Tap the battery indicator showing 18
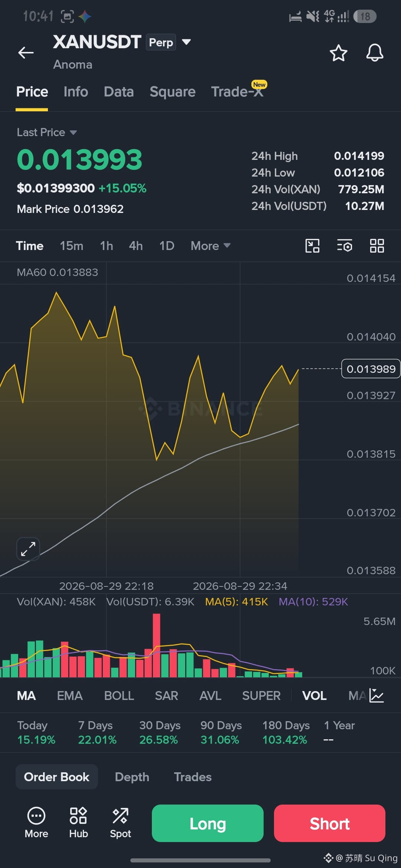 [365, 16]
